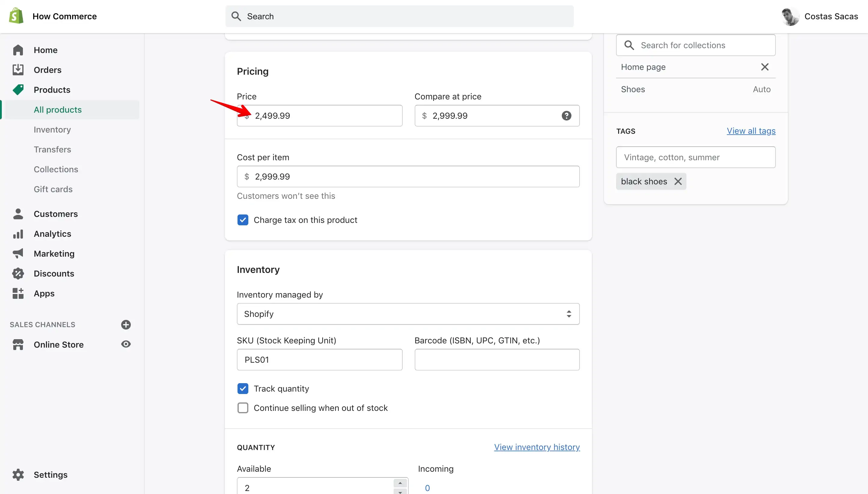
Task: Open Marketing megaphone icon
Action: tap(18, 253)
